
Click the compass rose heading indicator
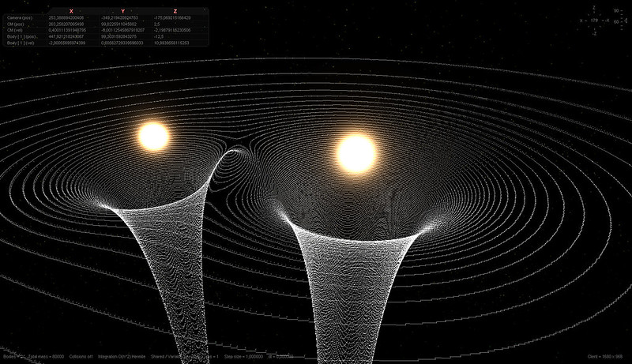[x=593, y=19]
